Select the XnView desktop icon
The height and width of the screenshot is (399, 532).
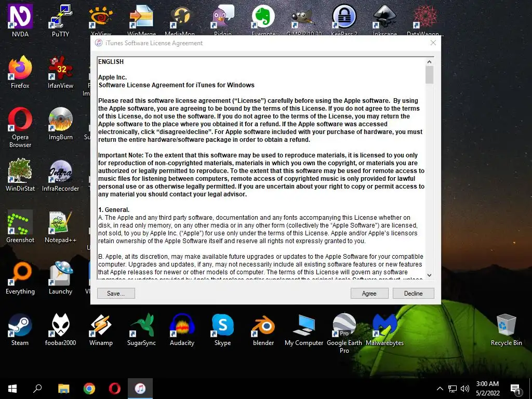101,20
